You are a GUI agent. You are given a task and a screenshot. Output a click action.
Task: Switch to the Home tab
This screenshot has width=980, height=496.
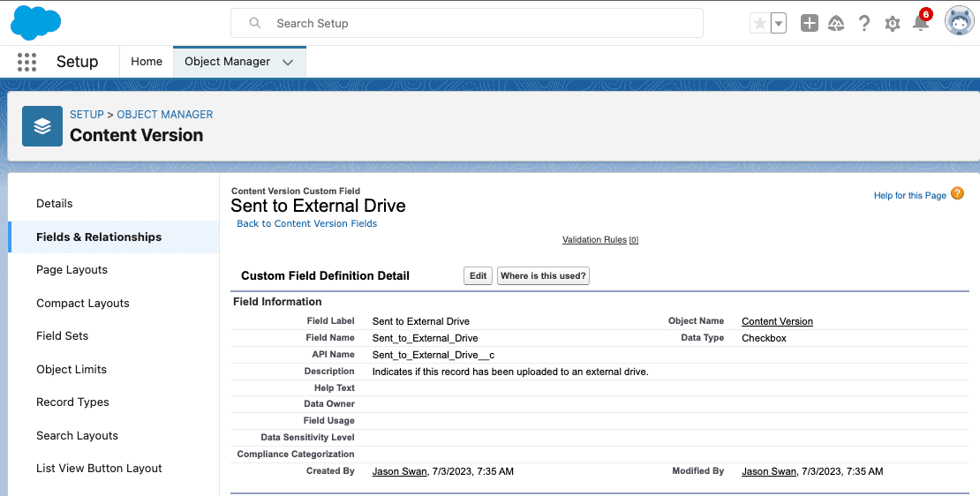tap(147, 62)
